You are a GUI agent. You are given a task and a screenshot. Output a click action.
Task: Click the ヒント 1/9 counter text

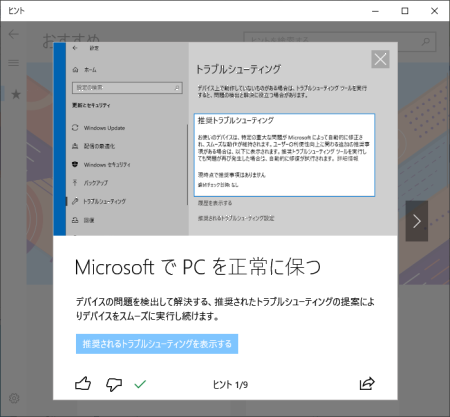click(x=230, y=385)
